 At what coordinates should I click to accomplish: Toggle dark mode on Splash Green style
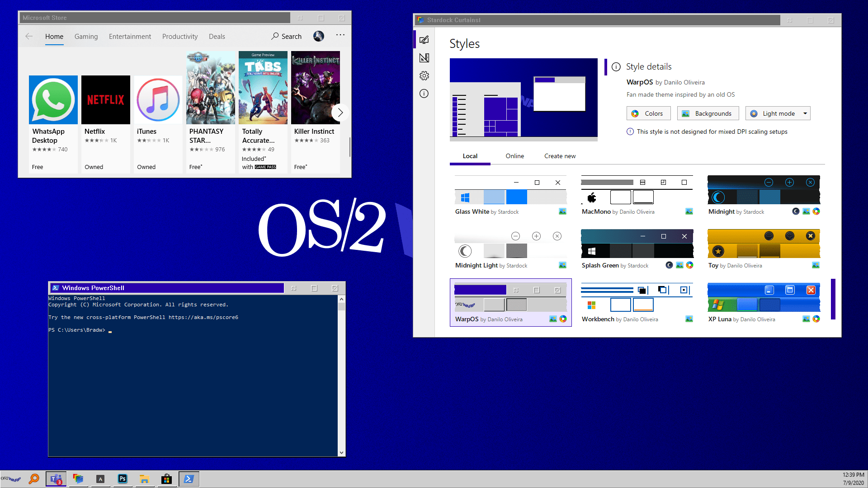click(669, 265)
